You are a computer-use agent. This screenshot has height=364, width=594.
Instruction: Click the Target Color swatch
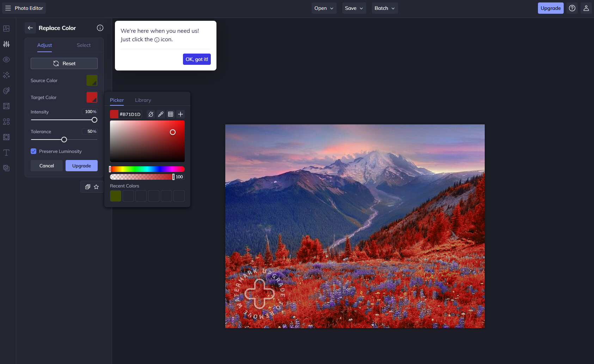point(92,97)
